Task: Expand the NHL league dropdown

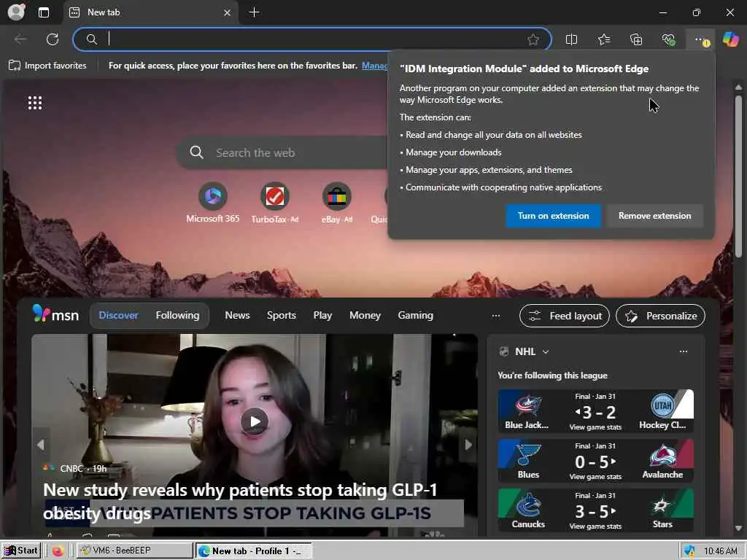Action: (546, 351)
